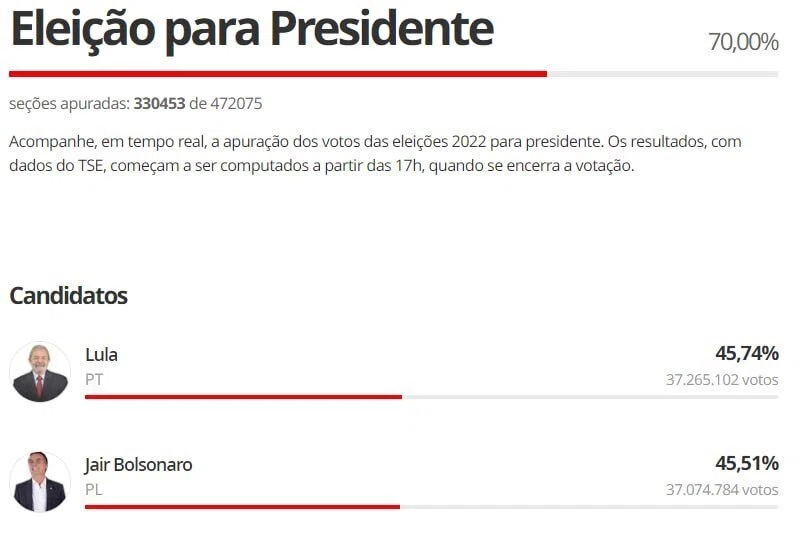Viewport: 811px width, 539px height.
Task: Click Lula's red vote percentage bar
Action: pos(243,397)
